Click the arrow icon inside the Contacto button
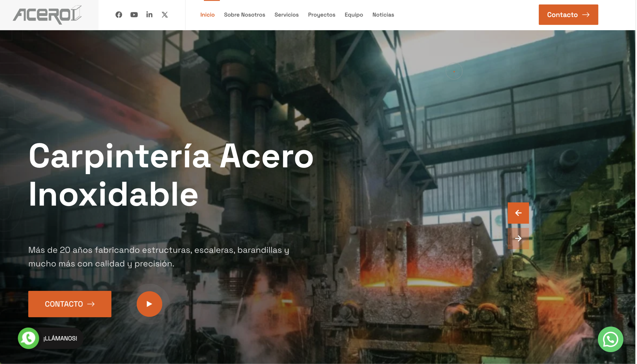Image resolution: width=637 pixels, height=364 pixels. click(x=587, y=15)
